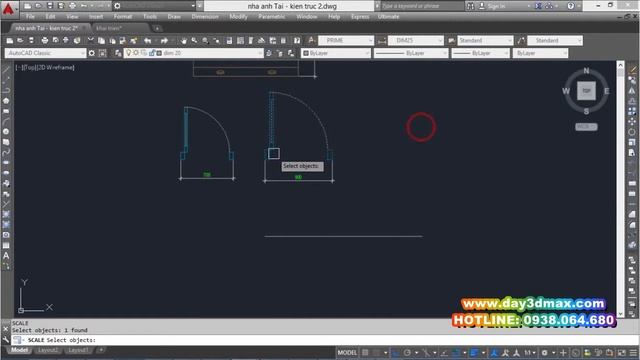640x360 pixels.
Task: Select the Erase tool in Modify toolbar
Action: (x=632, y=70)
